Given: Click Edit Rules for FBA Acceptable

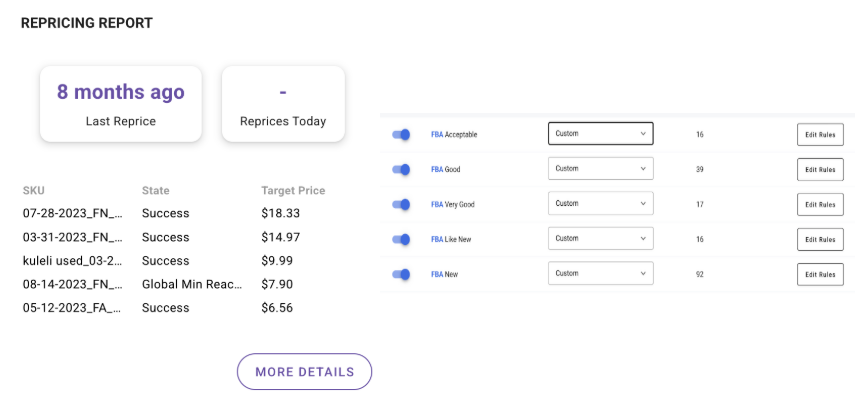Looking at the screenshot, I should tap(820, 135).
